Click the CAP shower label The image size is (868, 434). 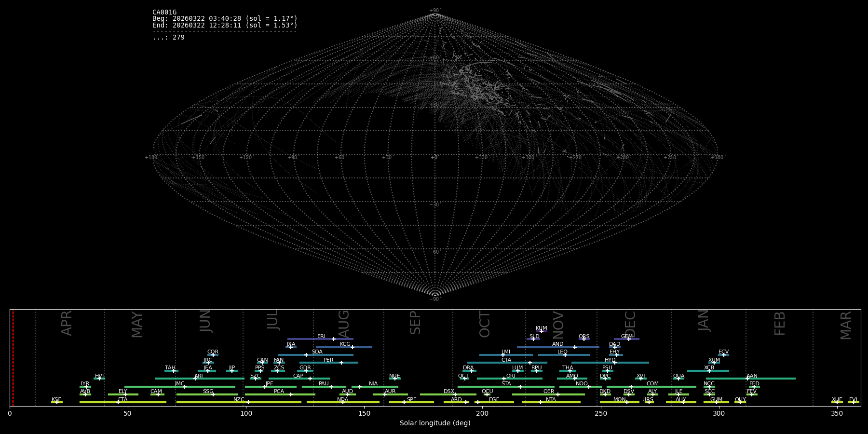(x=298, y=376)
